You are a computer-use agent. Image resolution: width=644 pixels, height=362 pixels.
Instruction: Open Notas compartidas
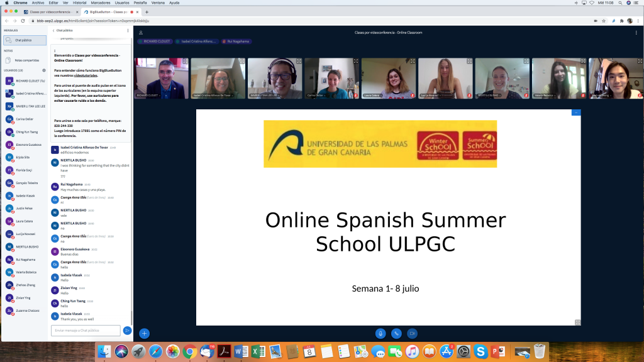point(26,60)
